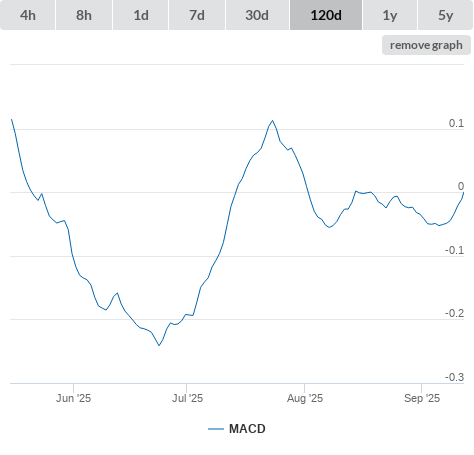Click the Aug '25 axis label
This screenshot has width=474, height=455.
305,398
